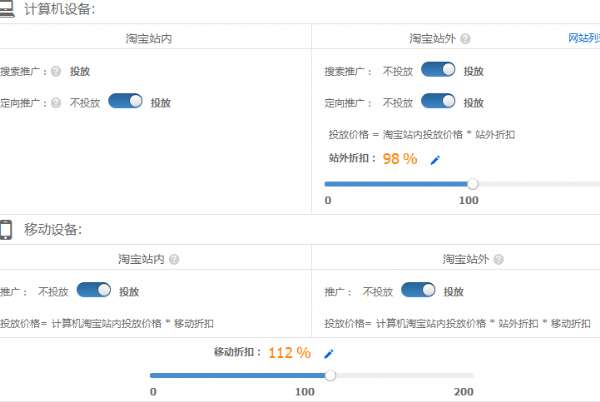
Task: Click the orange 112 % discount value
Action: [289, 353]
